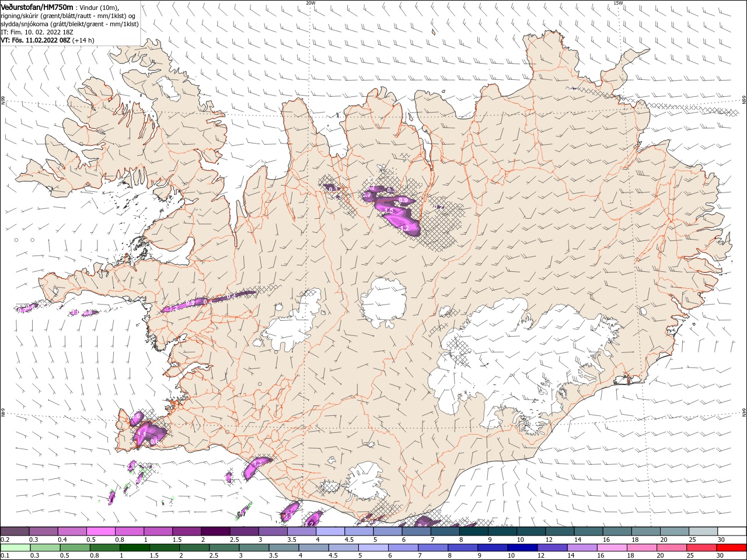Image resolution: width=747 pixels, height=560 pixels.
Task: Click the '1.5' precipitation value in the northern snow area
Action: (x=389, y=210)
